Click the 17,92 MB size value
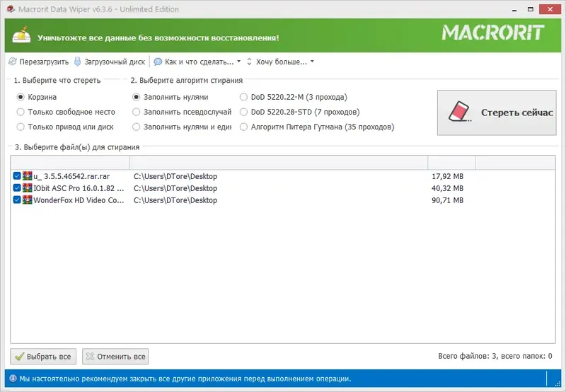Screen dimensions: 566x392 448,176
